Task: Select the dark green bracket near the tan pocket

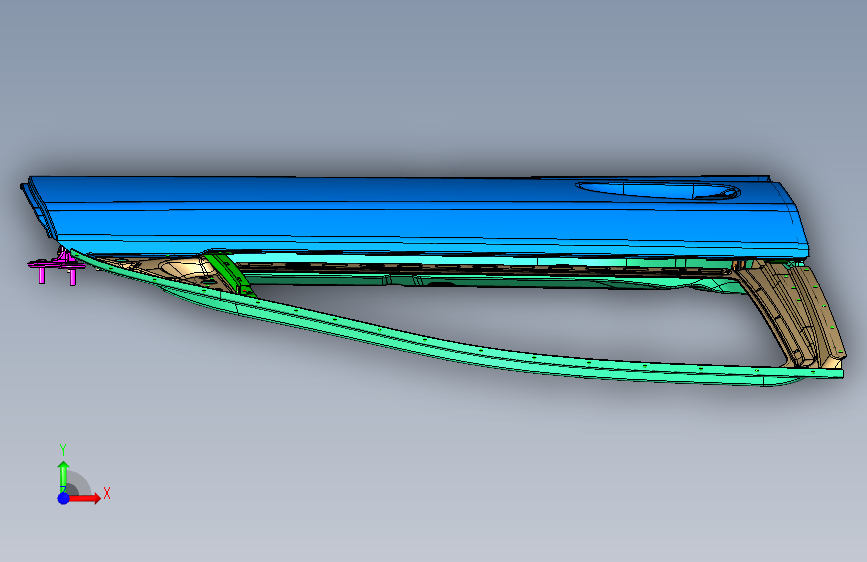Action: pyautogui.click(x=229, y=273)
